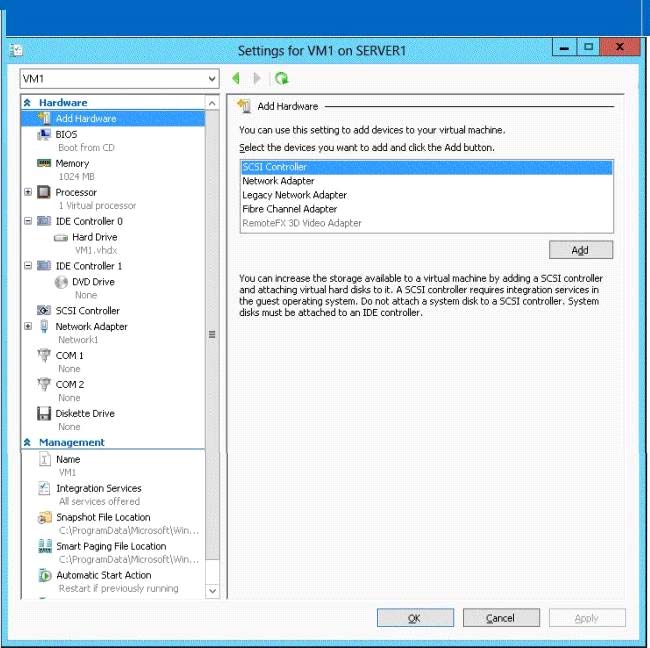Click the Automatic Start Action icon
Image resolution: width=650 pixels, height=648 pixels.
pos(45,575)
